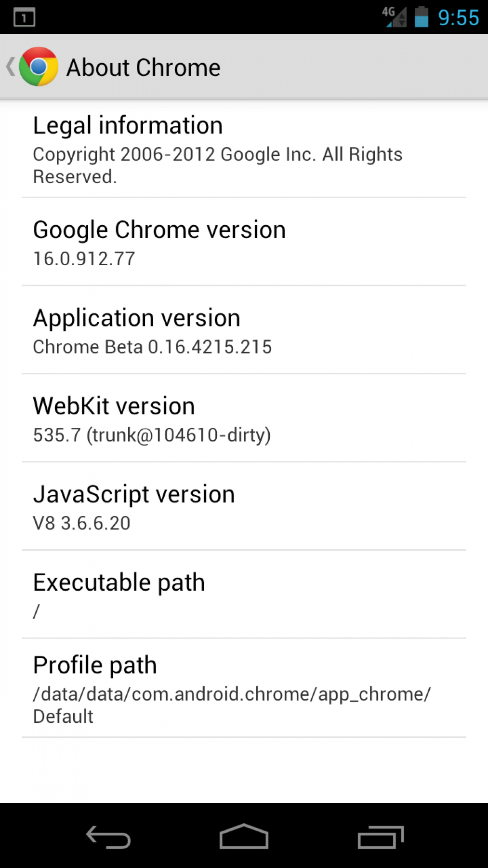Tap version number 16.0.912.77

click(x=84, y=259)
